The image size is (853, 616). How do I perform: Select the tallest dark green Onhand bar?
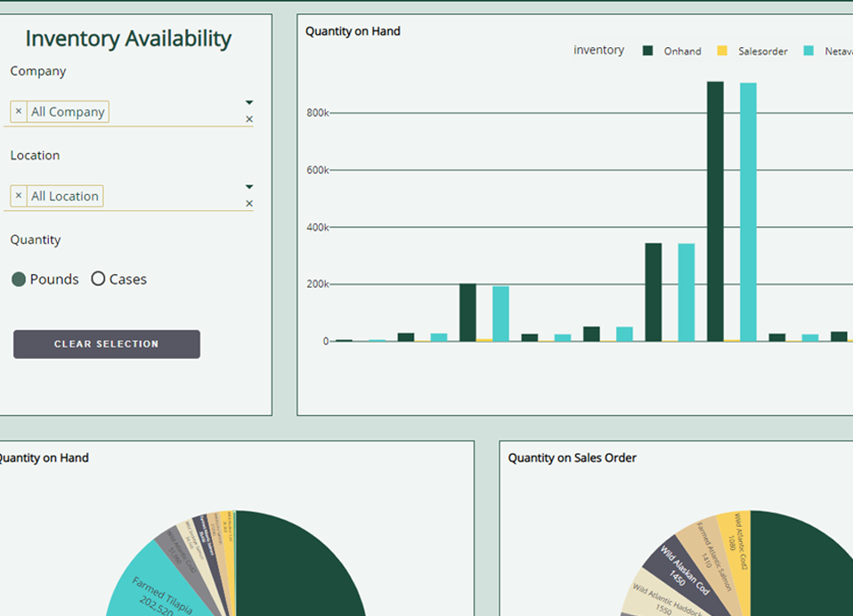[715, 212]
